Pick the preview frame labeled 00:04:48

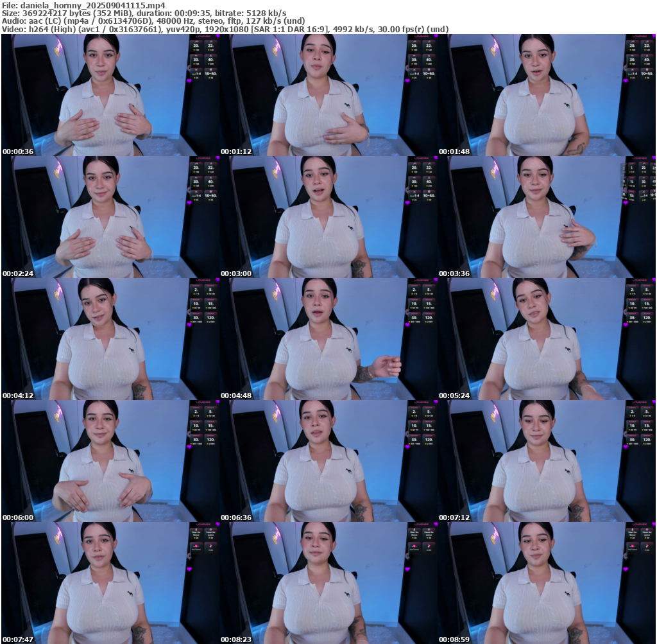point(328,339)
